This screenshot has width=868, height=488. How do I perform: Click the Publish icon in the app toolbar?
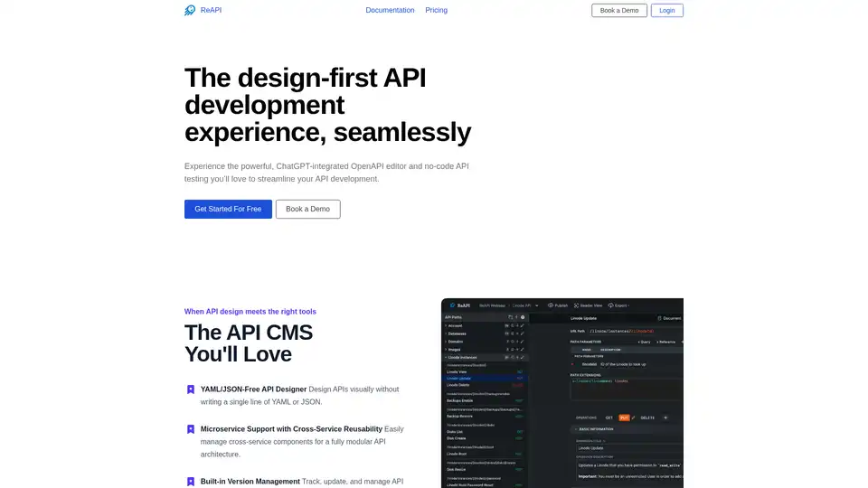point(550,305)
